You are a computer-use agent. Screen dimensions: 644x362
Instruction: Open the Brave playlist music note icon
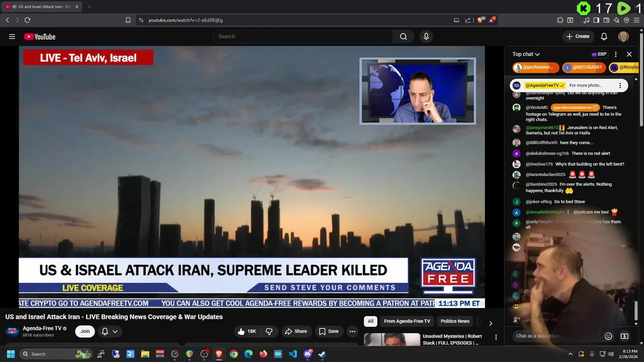586,20
